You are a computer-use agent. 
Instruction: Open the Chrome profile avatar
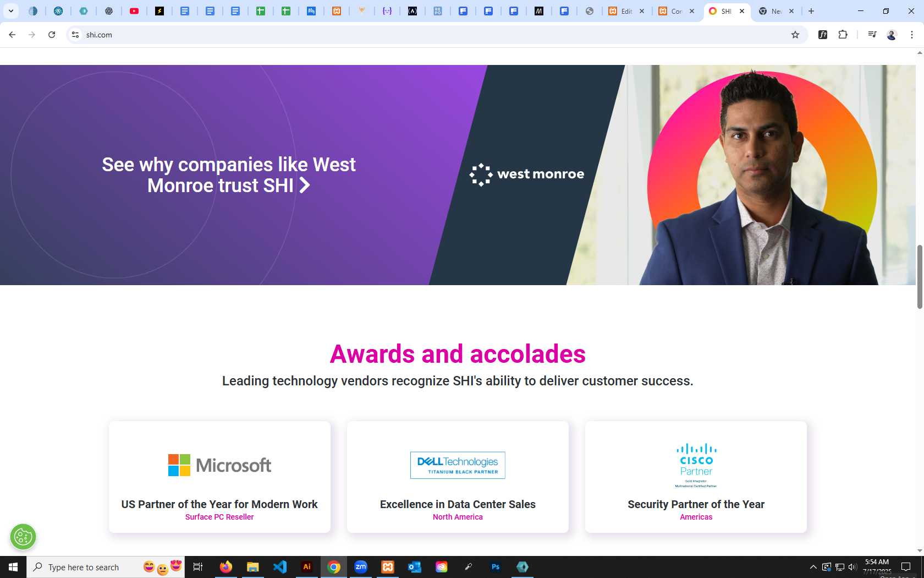(892, 35)
